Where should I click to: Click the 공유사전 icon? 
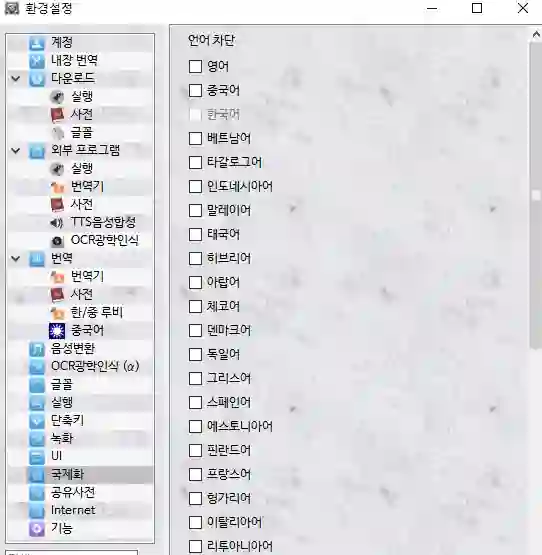(37, 493)
